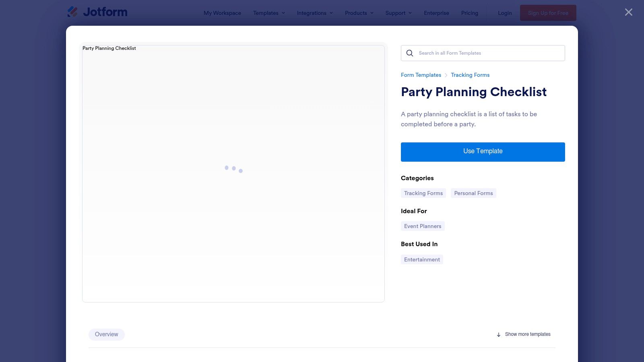Click the Event Planners tag under Ideal For
The width and height of the screenshot is (644, 362).
coord(423,226)
